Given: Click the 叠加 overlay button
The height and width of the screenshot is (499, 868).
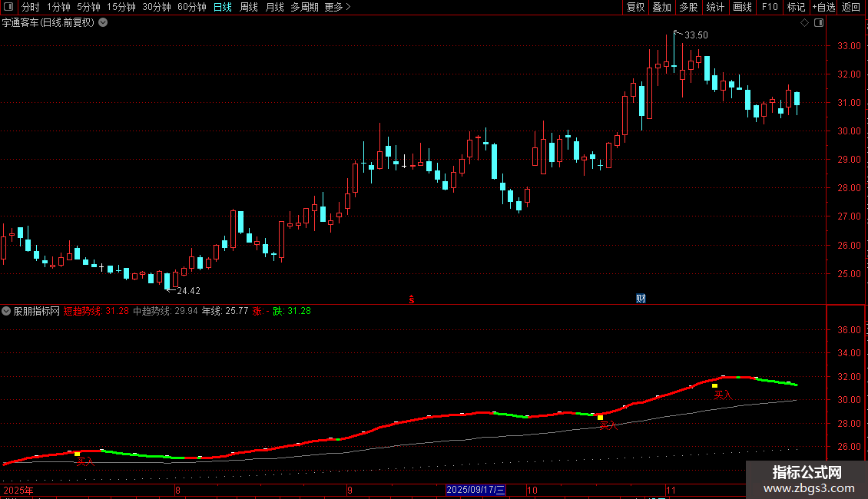Looking at the screenshot, I should tap(662, 7).
